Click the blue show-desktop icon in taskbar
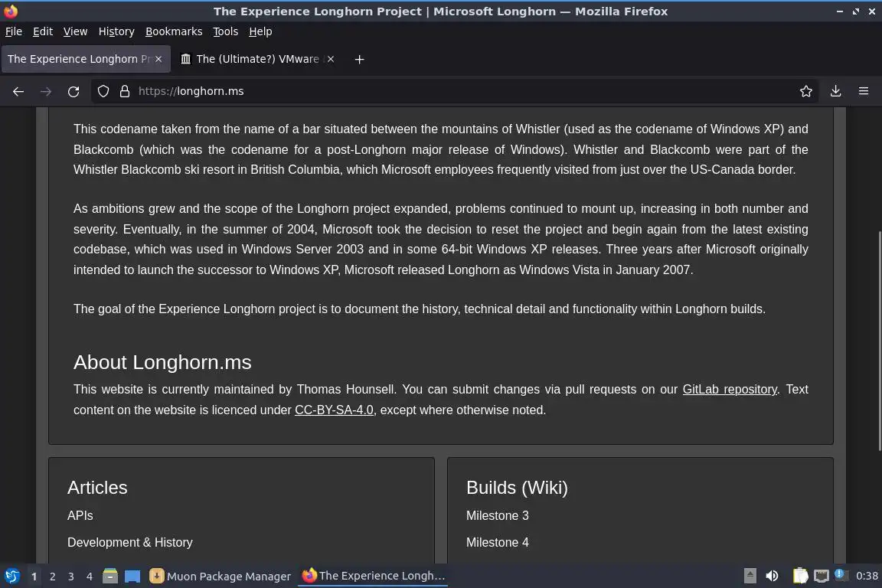Viewport: 882px width, 588px height. pyautogui.click(x=132, y=577)
